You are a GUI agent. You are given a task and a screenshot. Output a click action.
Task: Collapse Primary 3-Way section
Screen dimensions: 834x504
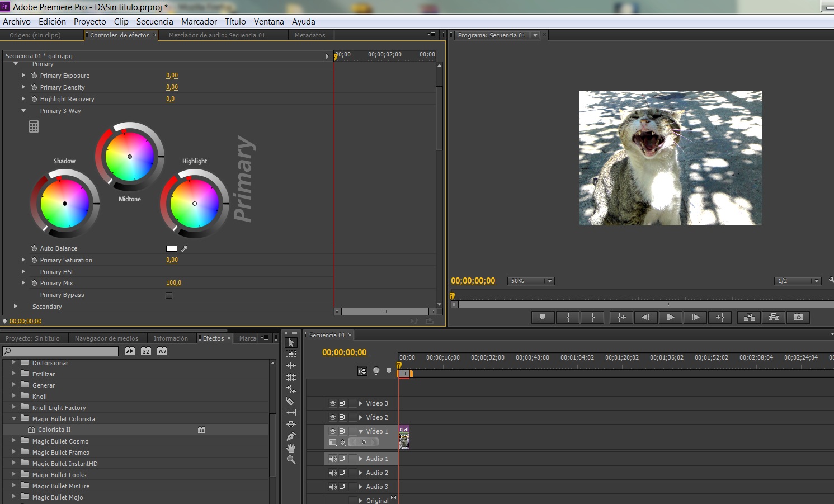[x=23, y=111]
